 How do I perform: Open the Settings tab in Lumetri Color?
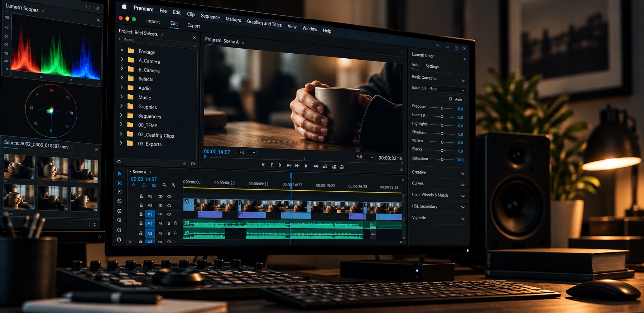[432, 66]
